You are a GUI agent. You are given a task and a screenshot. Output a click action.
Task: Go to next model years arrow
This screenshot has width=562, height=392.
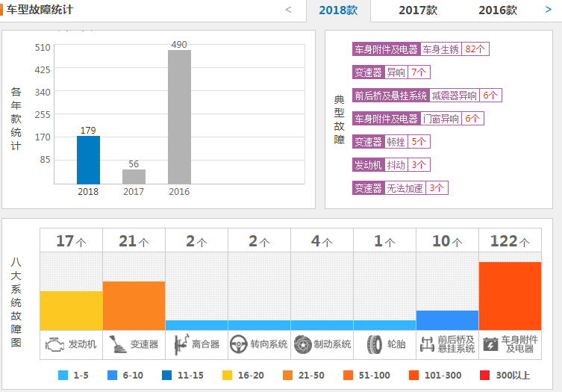tap(548, 10)
